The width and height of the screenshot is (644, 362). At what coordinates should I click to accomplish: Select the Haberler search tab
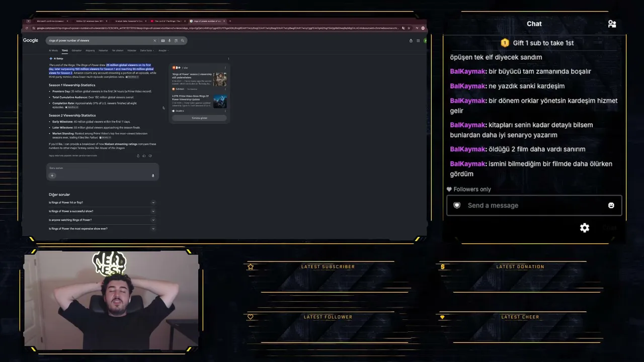(103, 51)
